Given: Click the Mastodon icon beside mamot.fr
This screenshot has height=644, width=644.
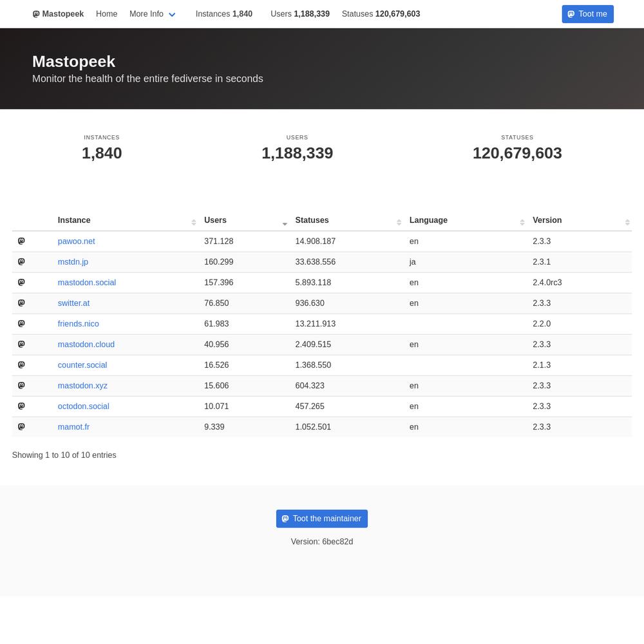Looking at the screenshot, I should click(21, 427).
